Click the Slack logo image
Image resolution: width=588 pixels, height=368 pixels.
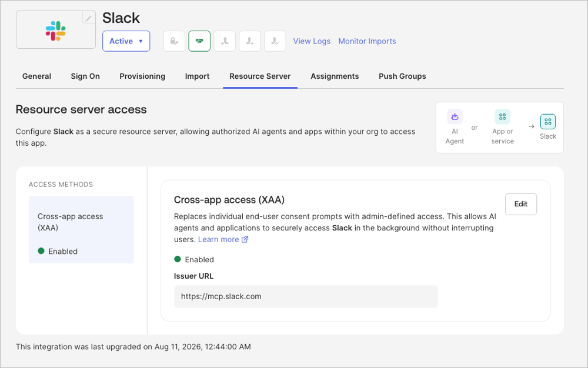coord(55,31)
